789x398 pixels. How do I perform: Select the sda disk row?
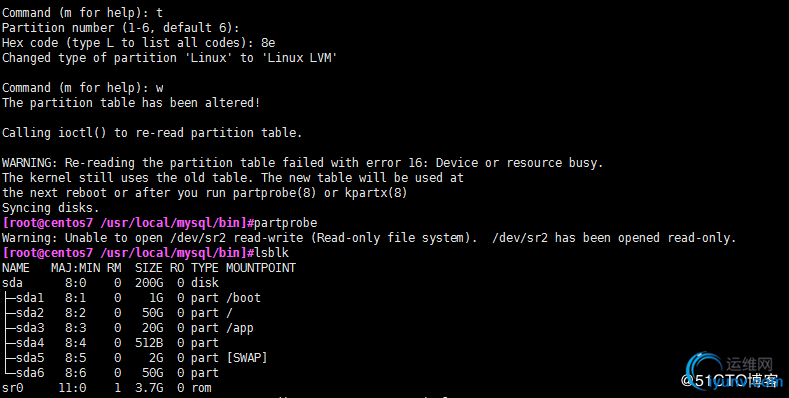pyautogui.click(x=111, y=283)
